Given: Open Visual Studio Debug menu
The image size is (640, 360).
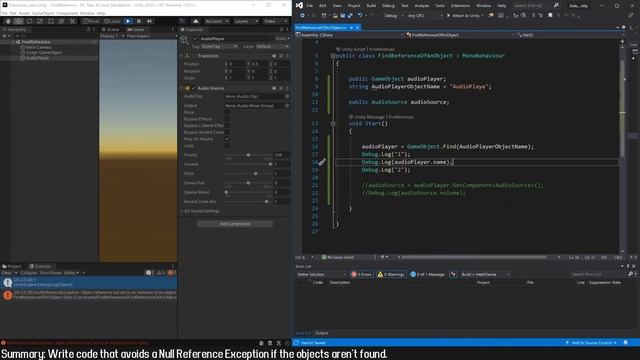Looking at the screenshot, I should pos(388,6).
